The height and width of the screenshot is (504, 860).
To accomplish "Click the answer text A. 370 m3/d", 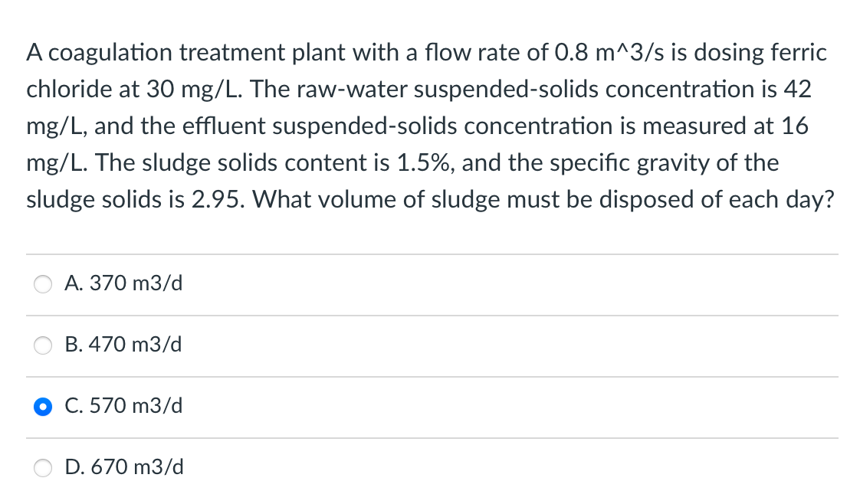I will point(124,283).
